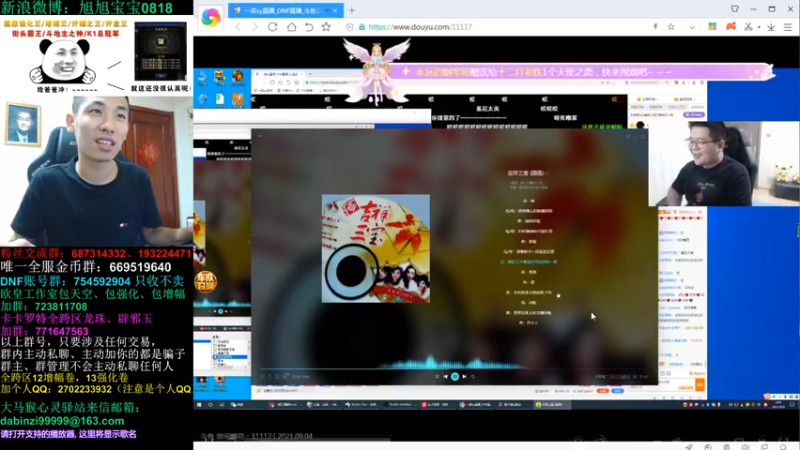Image resolution: width=800 pixels, height=450 pixels.
Task: Click the highlighted blue lyric line
Action: 528,262
